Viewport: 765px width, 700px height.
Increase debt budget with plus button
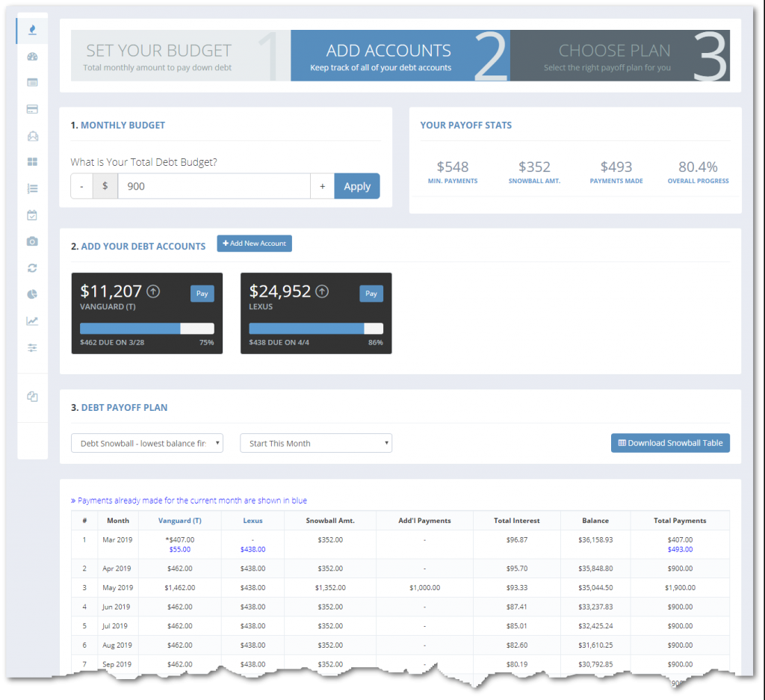coord(322,186)
